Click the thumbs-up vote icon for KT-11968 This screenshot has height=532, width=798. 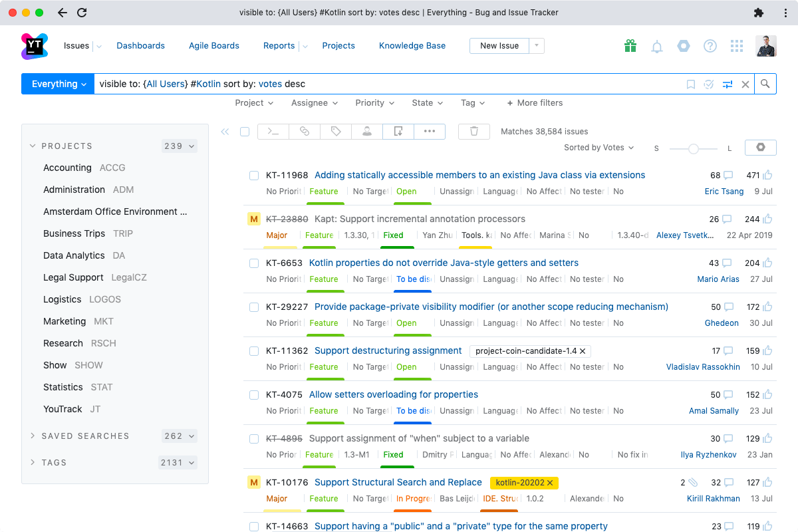tap(768, 176)
